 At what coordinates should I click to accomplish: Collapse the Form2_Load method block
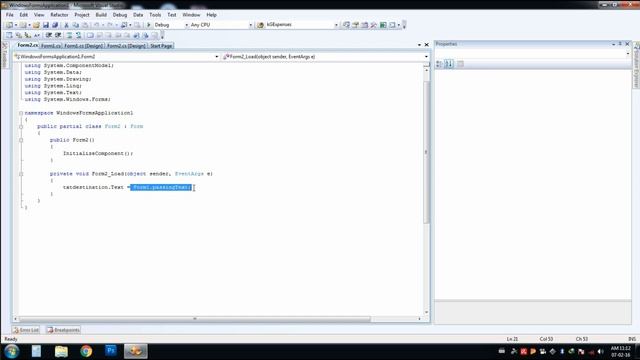pyautogui.click(x=21, y=174)
